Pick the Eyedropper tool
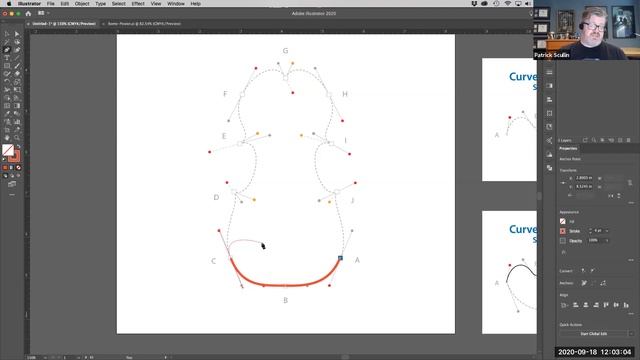 [7, 114]
